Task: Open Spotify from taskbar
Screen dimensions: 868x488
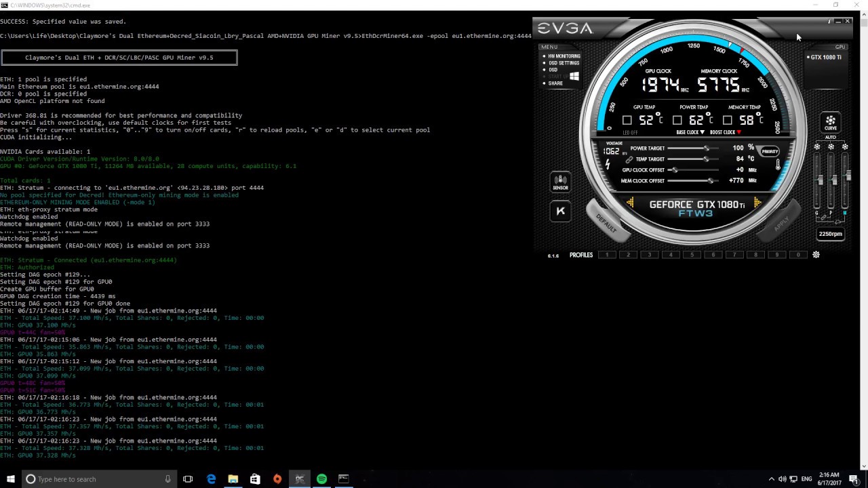Action: coord(321,479)
